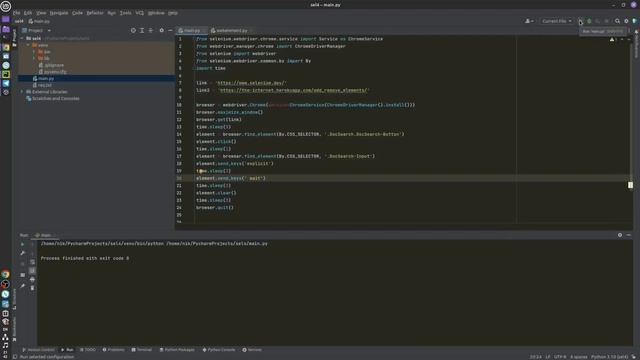Image resolution: width=640 pixels, height=360 pixels.
Task: Start debugging with the Debug bug icon
Action: (x=589, y=21)
